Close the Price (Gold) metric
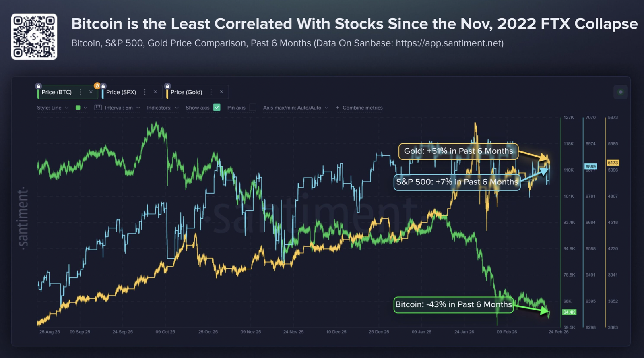This screenshot has width=644, height=358. tap(221, 92)
